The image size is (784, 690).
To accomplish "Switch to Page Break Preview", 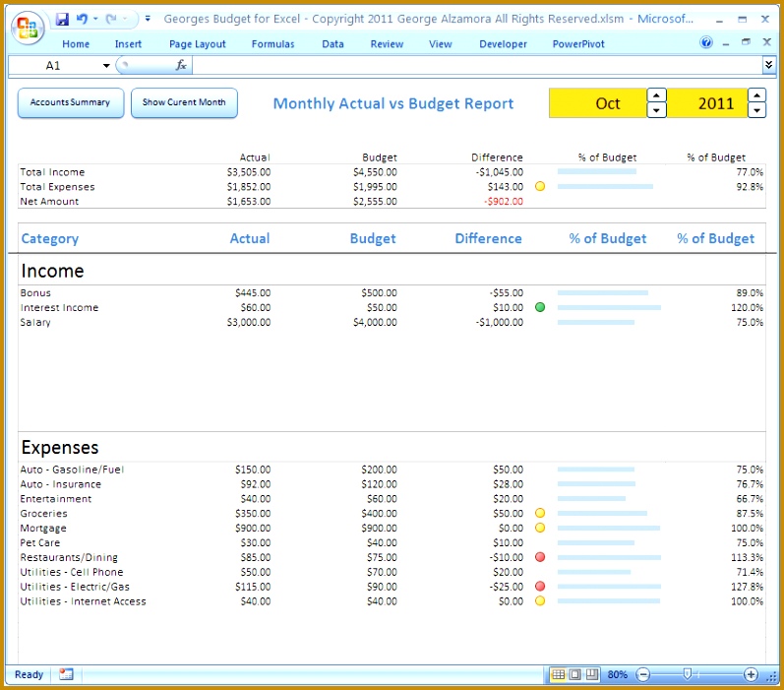I will [592, 674].
